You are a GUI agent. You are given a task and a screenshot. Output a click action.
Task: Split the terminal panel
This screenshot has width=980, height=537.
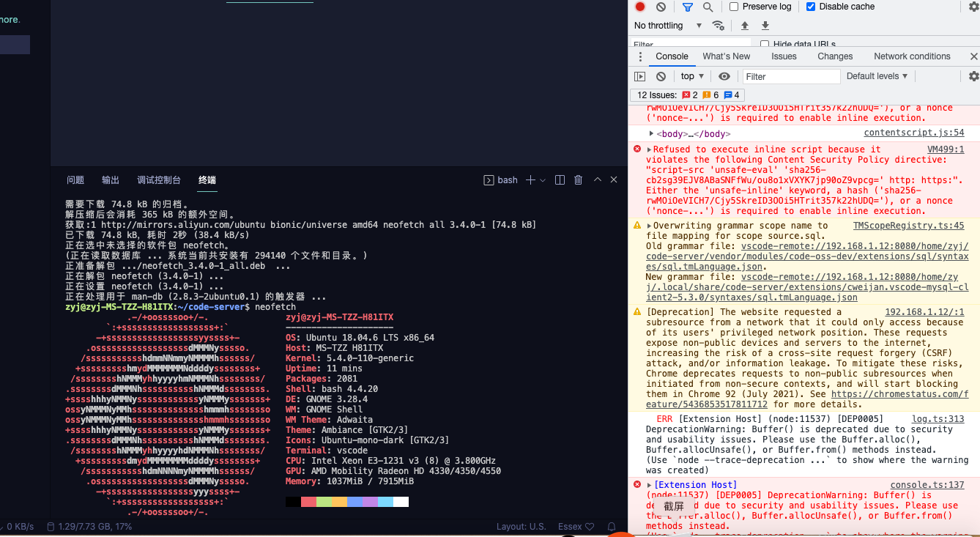(x=560, y=179)
